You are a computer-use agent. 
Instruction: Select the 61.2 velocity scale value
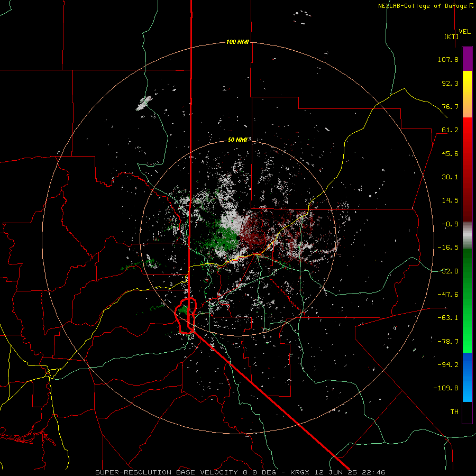coord(450,130)
